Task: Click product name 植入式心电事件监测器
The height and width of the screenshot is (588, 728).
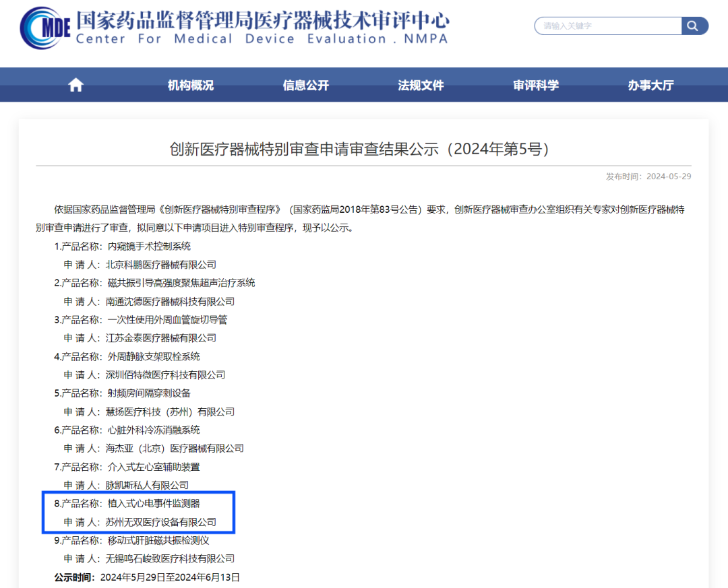Action: [x=154, y=503]
